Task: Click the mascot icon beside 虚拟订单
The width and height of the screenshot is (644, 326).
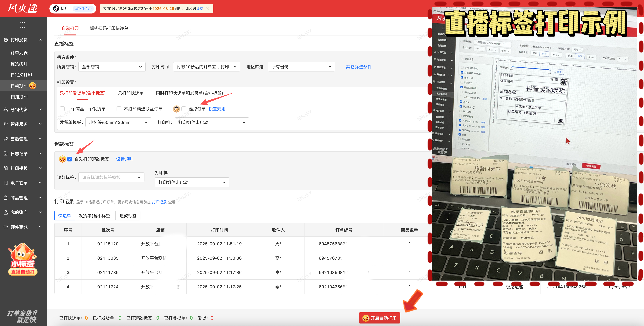Action: click(x=177, y=109)
